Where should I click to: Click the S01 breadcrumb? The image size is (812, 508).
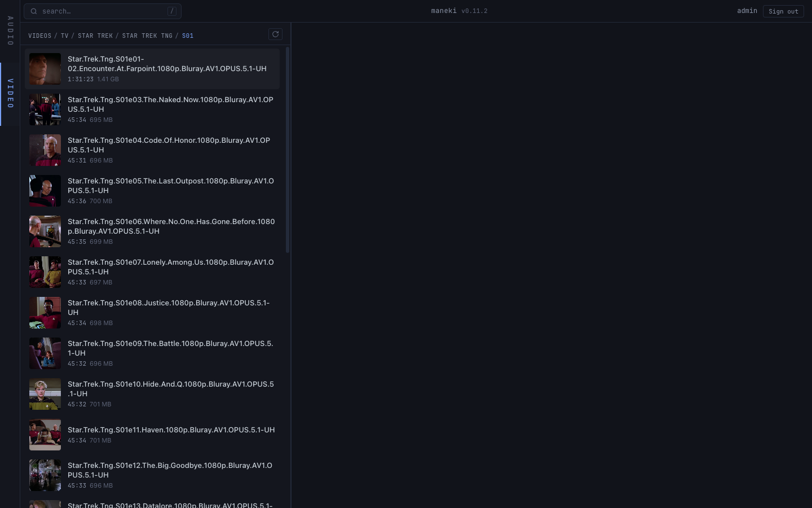[188, 36]
